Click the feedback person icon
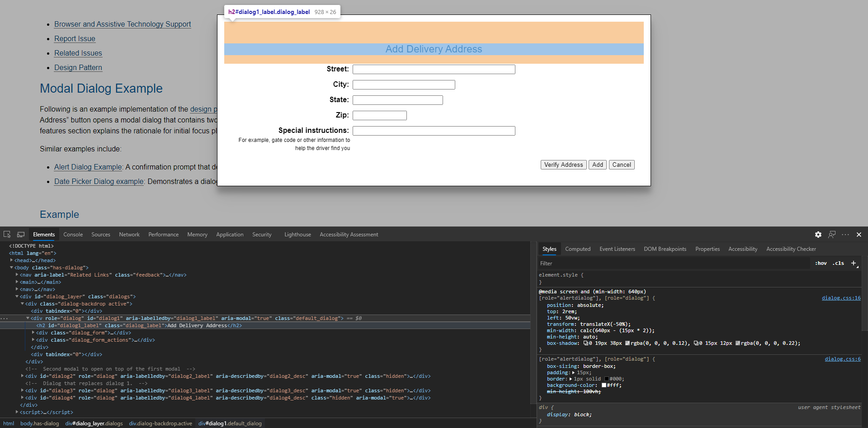 [x=832, y=235]
